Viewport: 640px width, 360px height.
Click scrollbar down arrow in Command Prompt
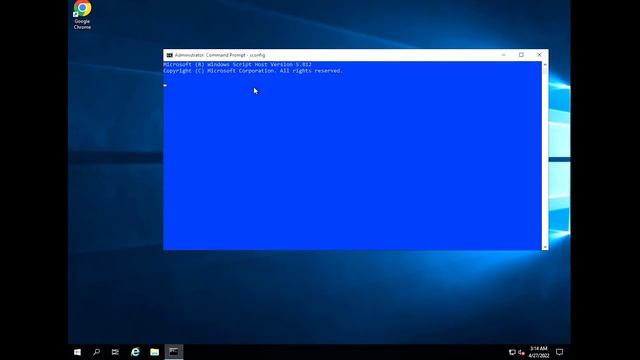(x=545, y=247)
